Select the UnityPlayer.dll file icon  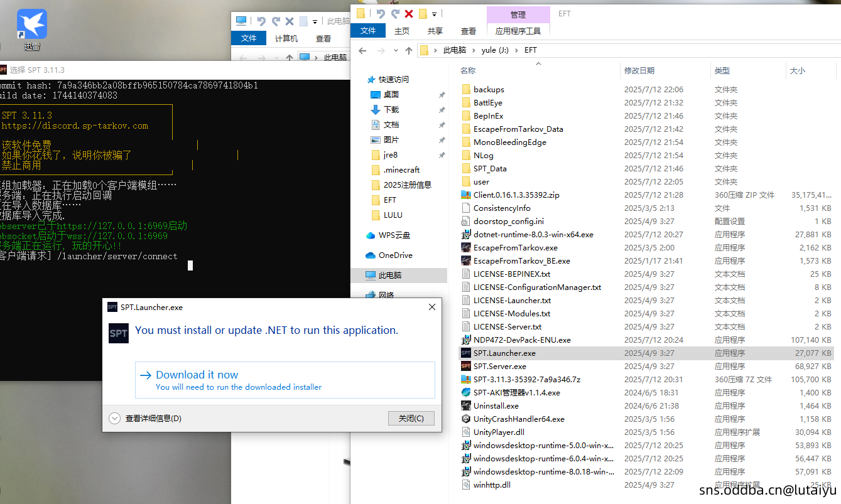click(x=465, y=432)
